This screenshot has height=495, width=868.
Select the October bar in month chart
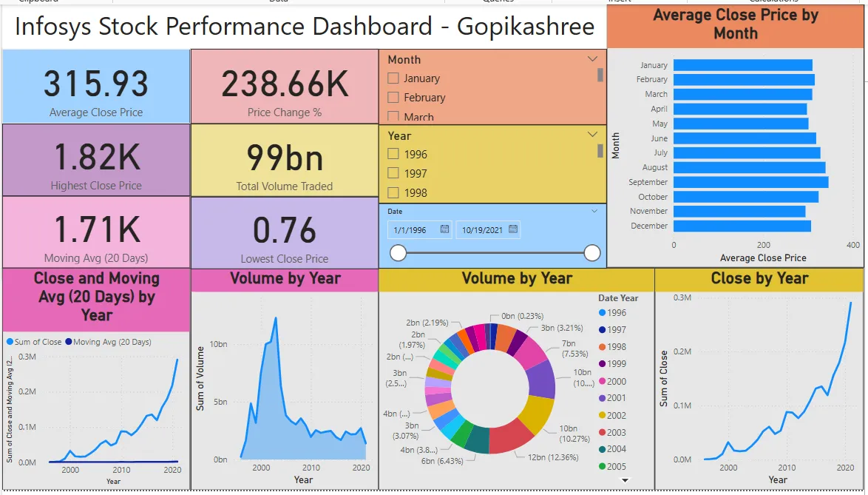pyautogui.click(x=746, y=197)
